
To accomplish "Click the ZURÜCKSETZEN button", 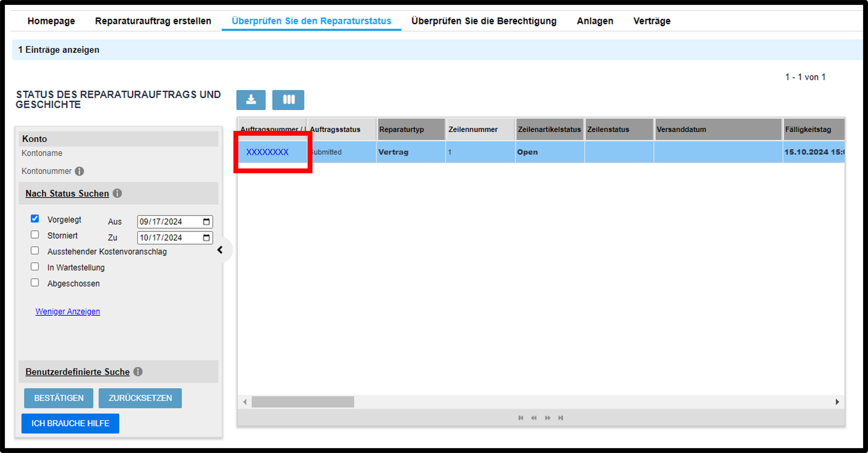I will (140, 398).
